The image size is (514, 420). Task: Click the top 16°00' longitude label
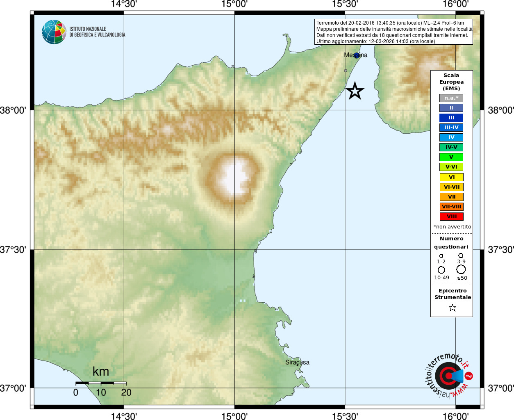click(456, 4)
